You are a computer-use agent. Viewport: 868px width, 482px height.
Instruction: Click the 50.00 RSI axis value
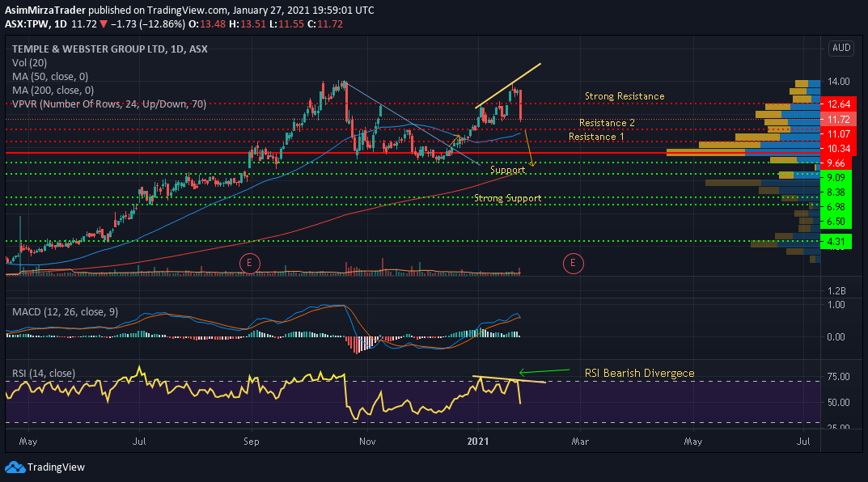tap(838, 403)
